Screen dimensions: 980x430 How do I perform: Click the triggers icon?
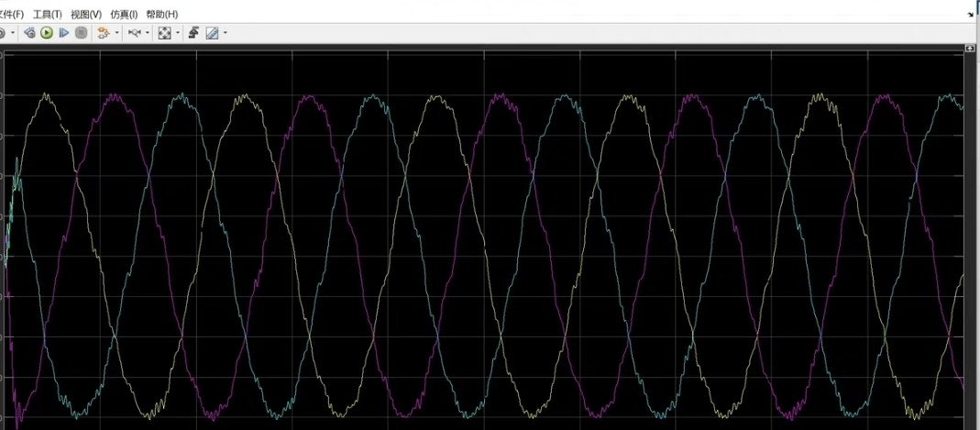pos(135,32)
